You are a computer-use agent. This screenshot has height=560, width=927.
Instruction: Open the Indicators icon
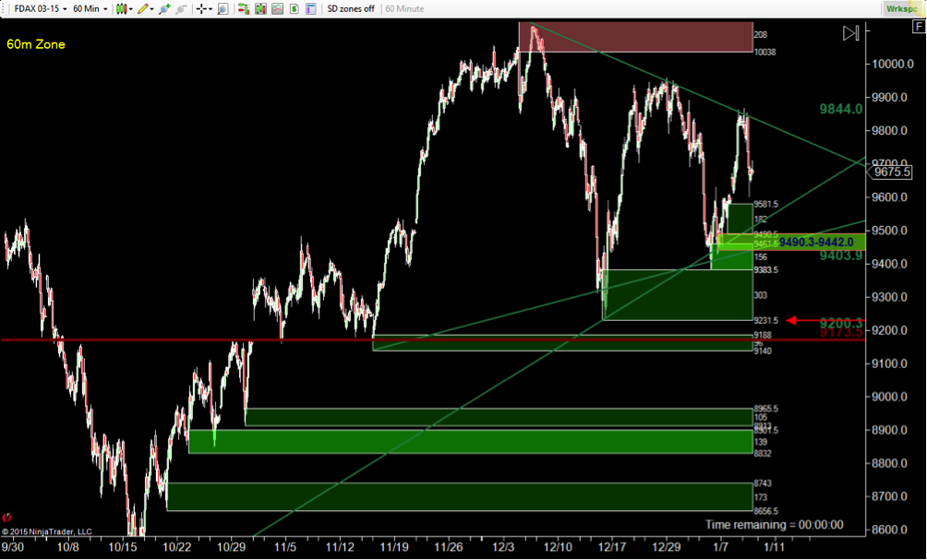click(x=277, y=9)
